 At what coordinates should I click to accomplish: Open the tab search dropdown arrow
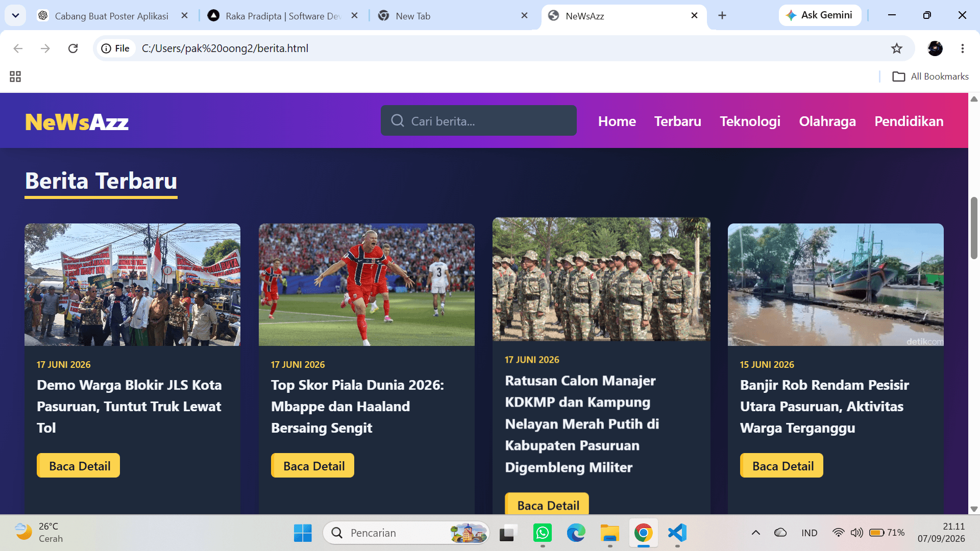point(15,15)
